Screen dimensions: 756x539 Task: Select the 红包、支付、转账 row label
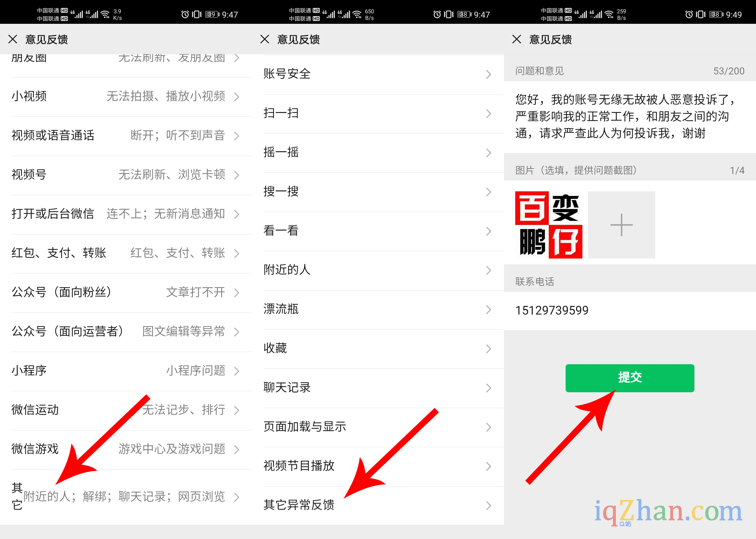[59, 253]
